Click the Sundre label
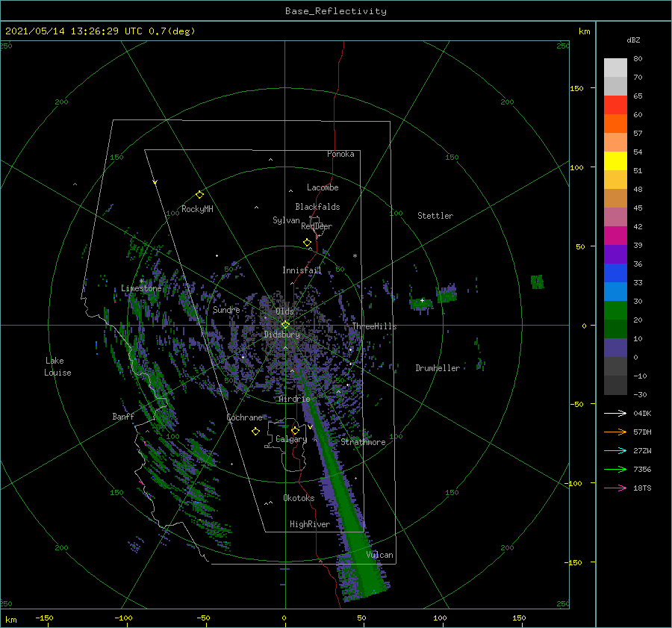 pyautogui.click(x=226, y=309)
